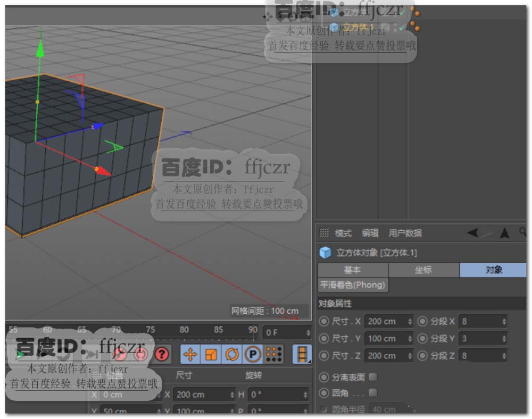The height and width of the screenshot is (419, 532).
Task: Click the 分段X value field showing 8
Action: tap(483, 321)
